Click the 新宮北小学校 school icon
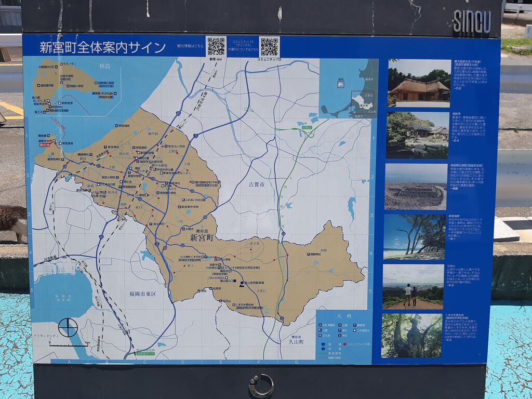532x399 pixels. coord(165,147)
